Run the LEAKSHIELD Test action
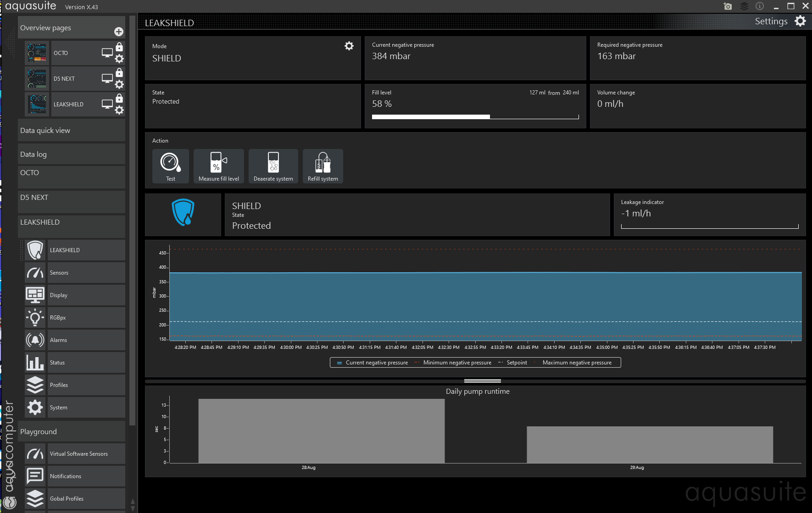812x513 pixels. click(170, 166)
